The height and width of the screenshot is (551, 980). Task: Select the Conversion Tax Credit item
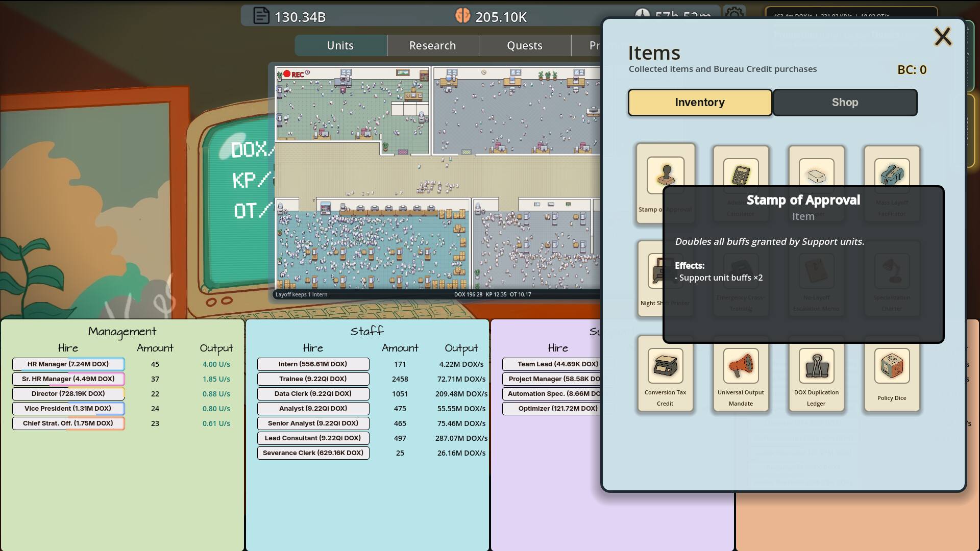tap(665, 373)
